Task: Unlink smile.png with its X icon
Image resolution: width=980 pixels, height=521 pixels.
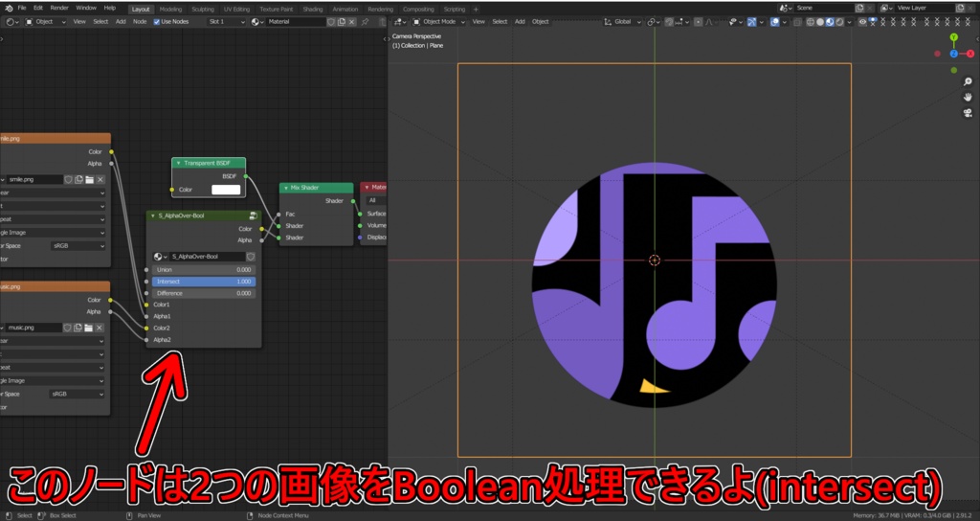Action: [x=100, y=179]
